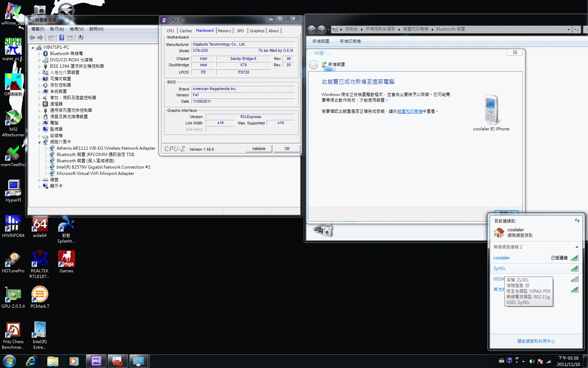Click the 控制台 breadcrumb in address bar
This screenshot has width=588, height=368.
click(x=351, y=29)
